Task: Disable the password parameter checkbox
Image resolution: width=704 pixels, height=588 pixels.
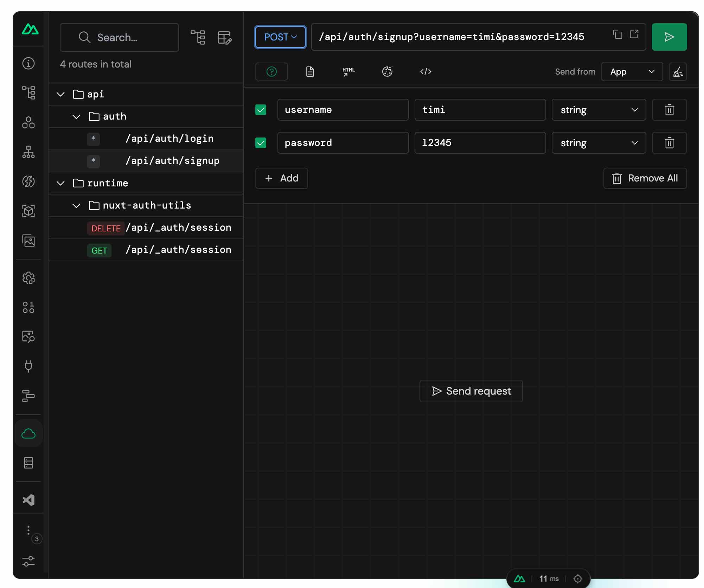Action: [261, 143]
